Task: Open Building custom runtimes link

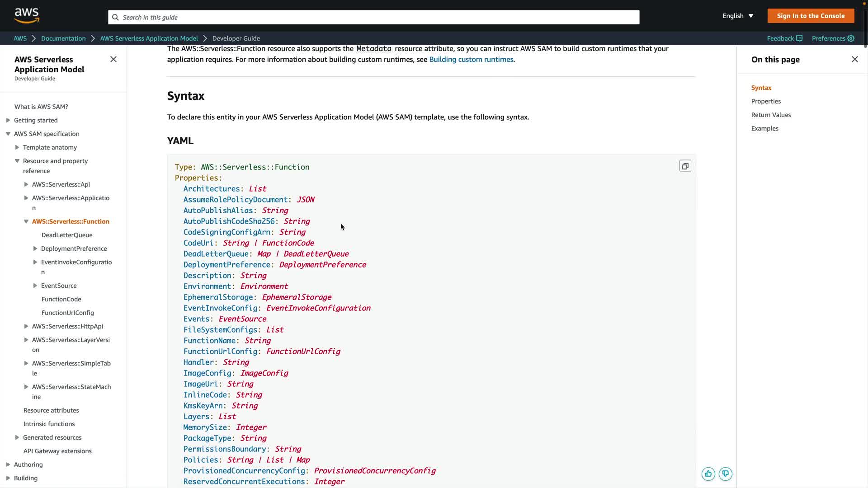Action: pos(471,59)
